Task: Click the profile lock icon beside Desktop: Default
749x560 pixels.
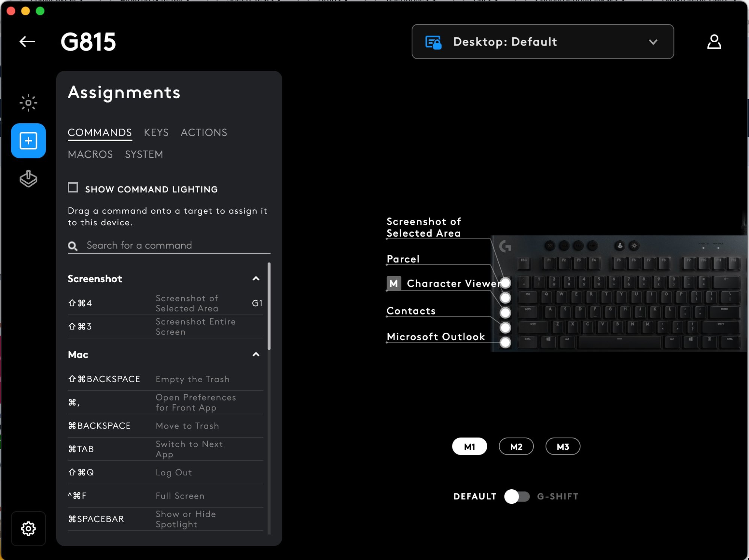Action: coord(433,42)
